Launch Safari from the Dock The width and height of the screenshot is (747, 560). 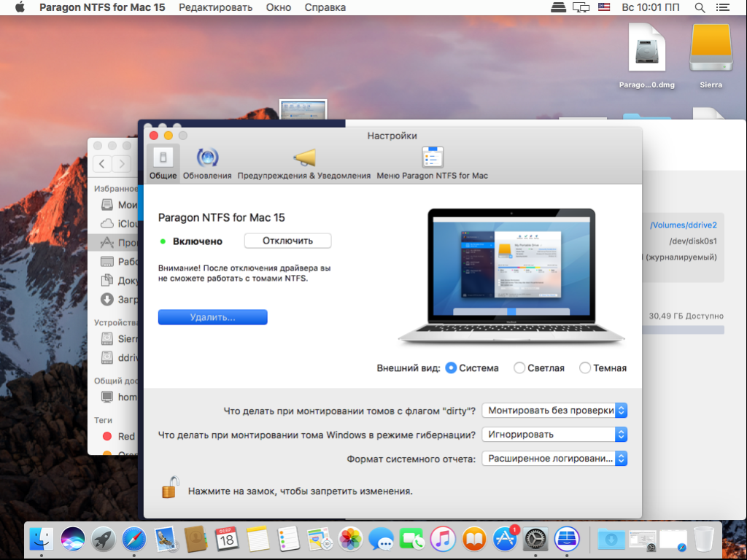pos(134,539)
